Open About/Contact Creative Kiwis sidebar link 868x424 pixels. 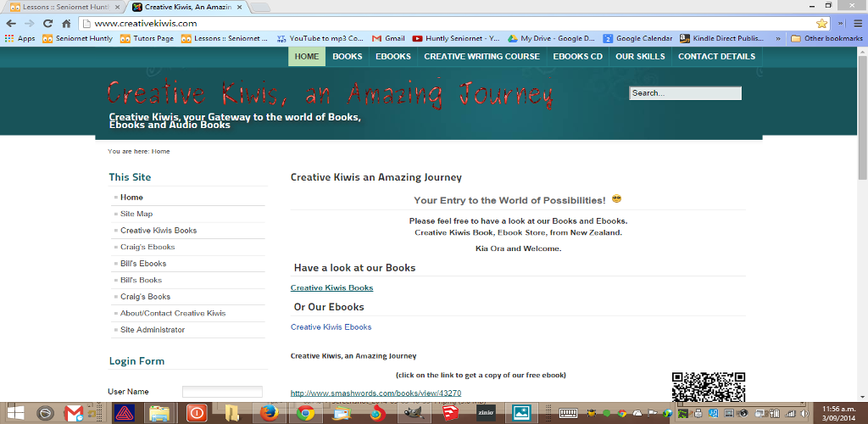pos(173,313)
